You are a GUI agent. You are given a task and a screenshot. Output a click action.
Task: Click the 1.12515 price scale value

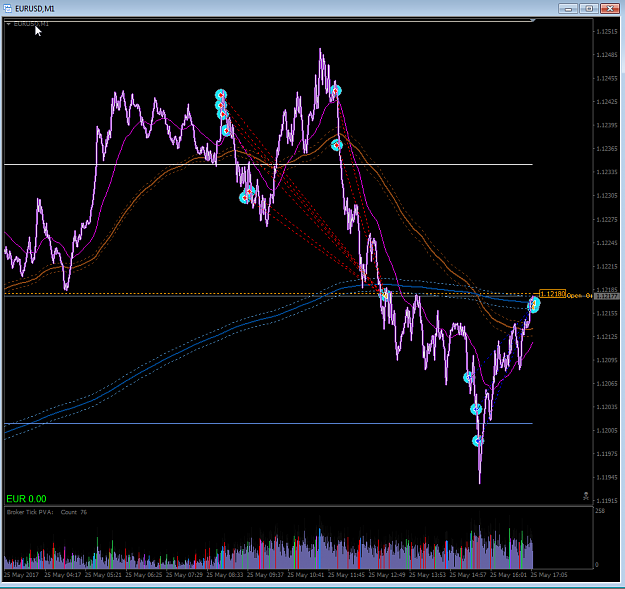click(607, 31)
